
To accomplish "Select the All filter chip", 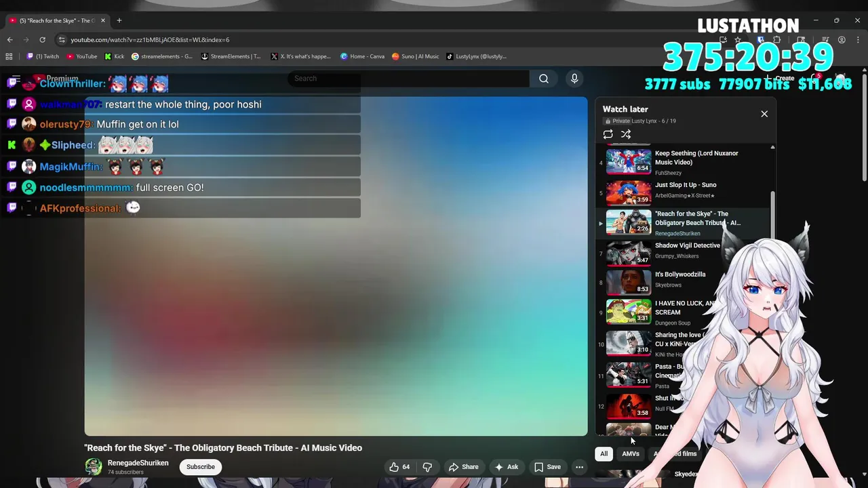I will tap(604, 454).
